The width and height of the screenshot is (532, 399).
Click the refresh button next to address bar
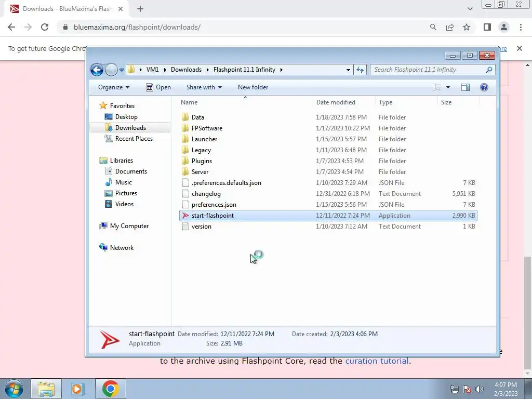click(x=360, y=70)
